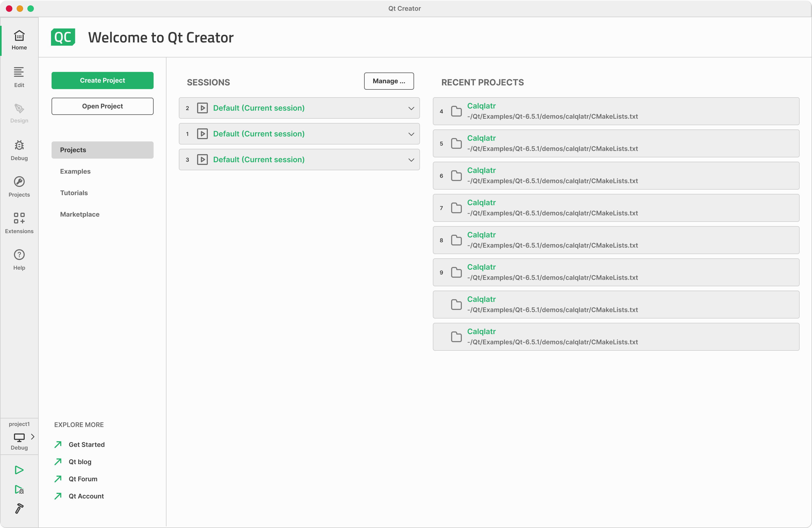Screen dimensions: 812x528
Task: Open the Edit mode in sidebar
Action: (19, 77)
